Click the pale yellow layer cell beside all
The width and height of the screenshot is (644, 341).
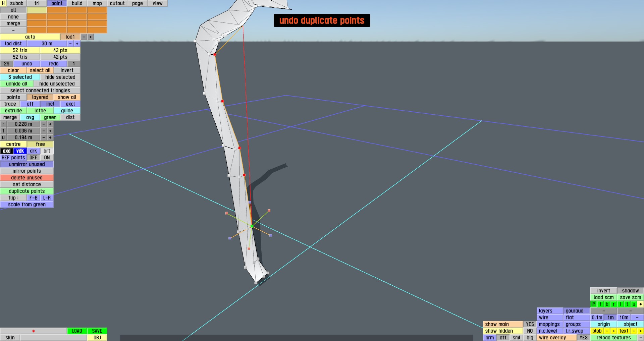[x=37, y=10]
